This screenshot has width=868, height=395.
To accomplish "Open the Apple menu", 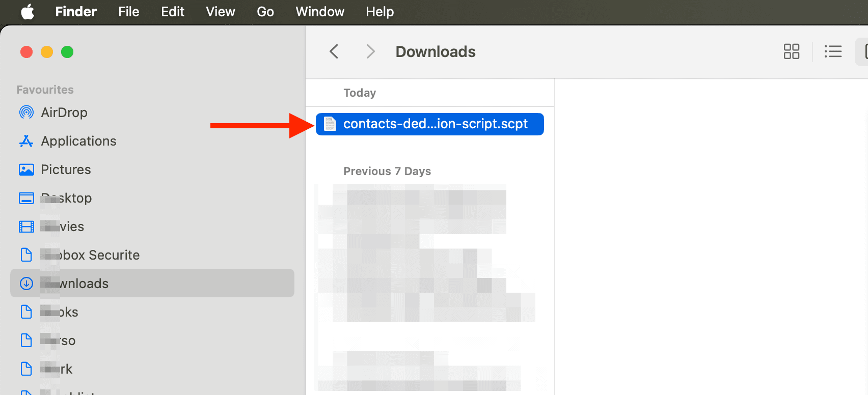I will point(28,12).
